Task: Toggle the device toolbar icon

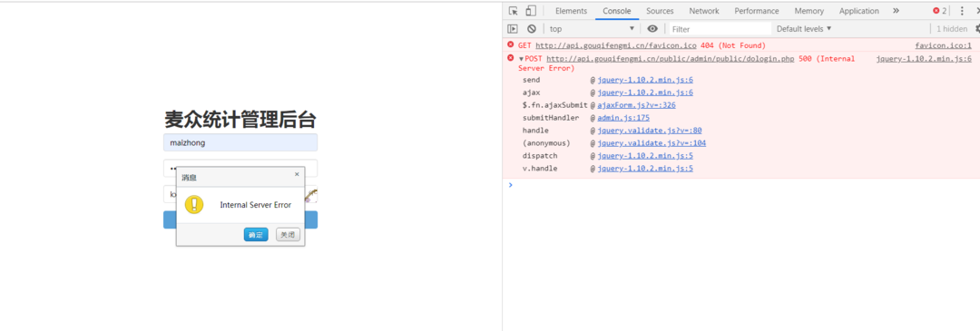Action: [x=531, y=11]
